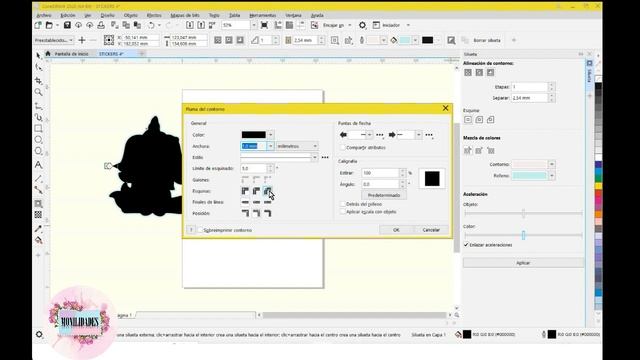Click the first contour alignment icon in the docker
The width and height of the screenshot is (640, 360).
(x=468, y=73)
